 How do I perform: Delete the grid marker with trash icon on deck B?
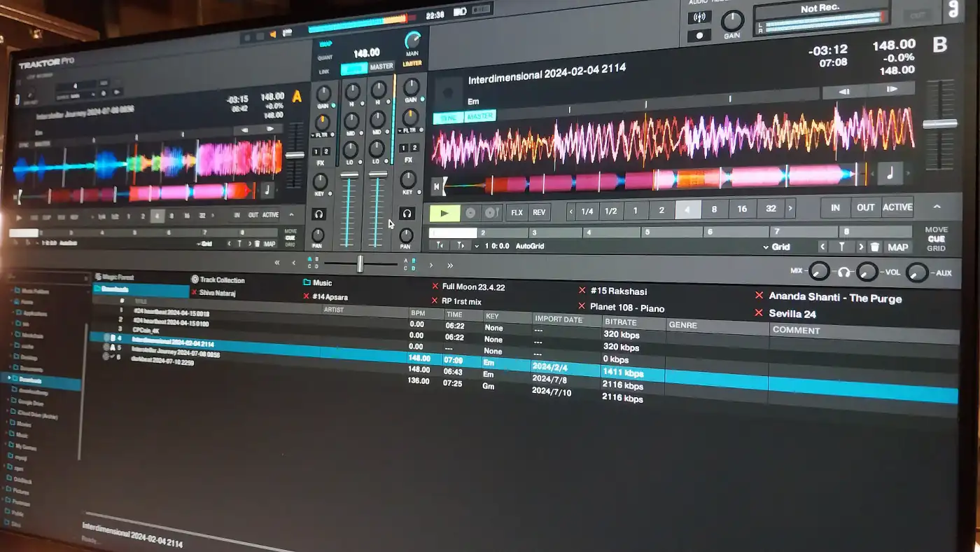(x=875, y=247)
